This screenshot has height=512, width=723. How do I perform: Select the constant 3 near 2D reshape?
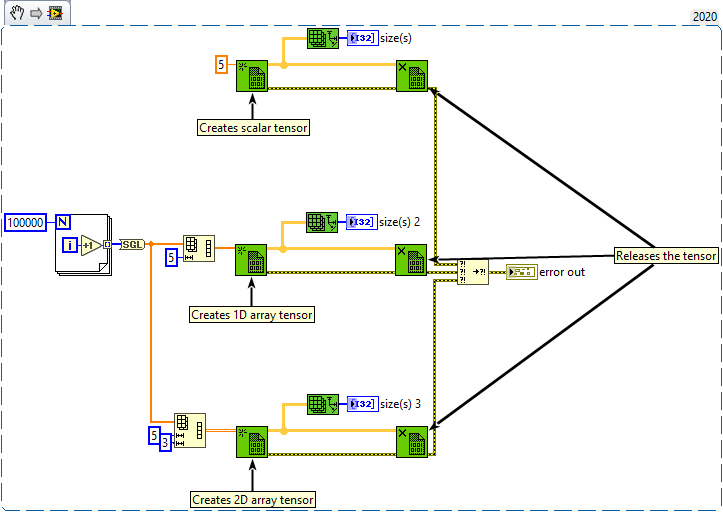point(166,443)
